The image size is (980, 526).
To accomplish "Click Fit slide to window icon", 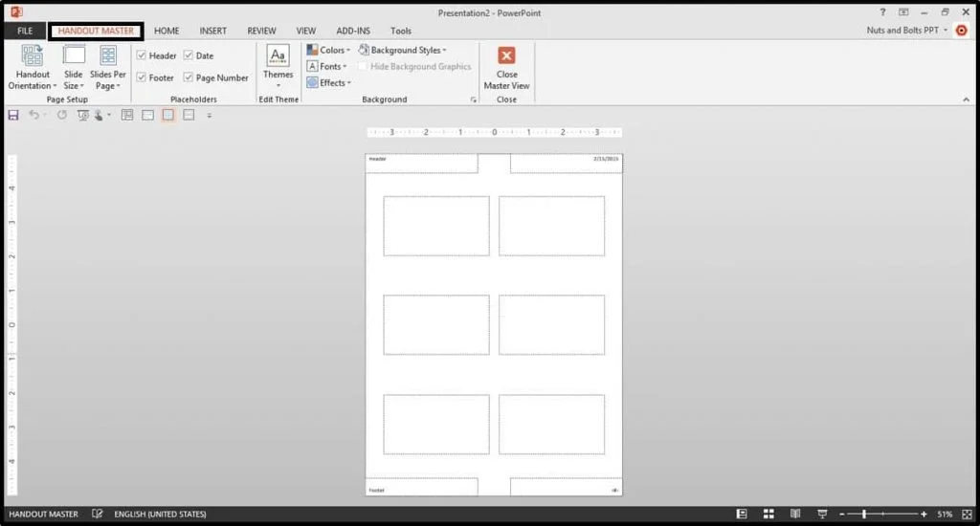I will [x=967, y=515].
